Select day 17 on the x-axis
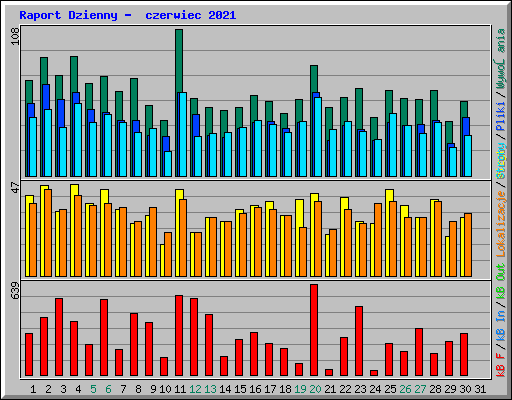 (270, 389)
